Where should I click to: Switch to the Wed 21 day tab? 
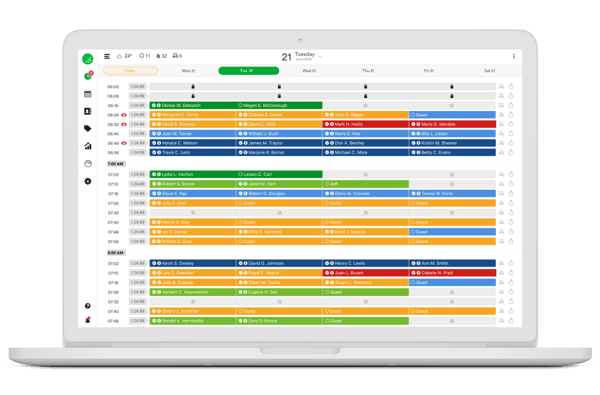coord(309,71)
